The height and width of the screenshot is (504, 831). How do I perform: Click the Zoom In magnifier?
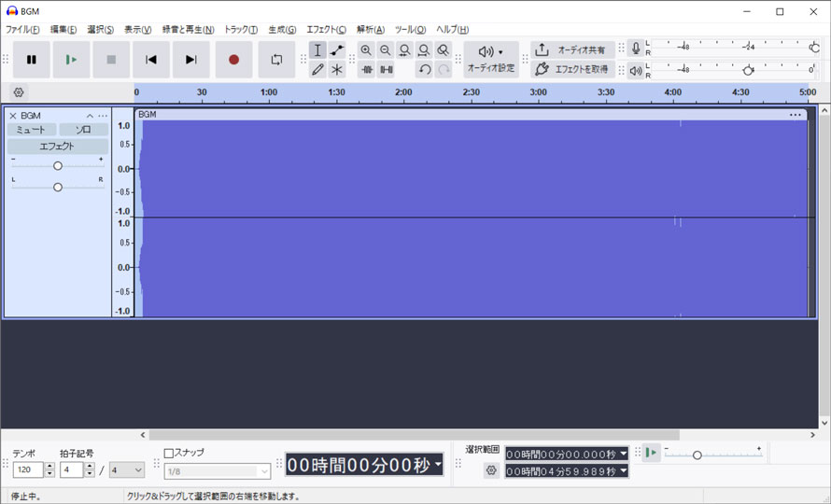coord(366,50)
